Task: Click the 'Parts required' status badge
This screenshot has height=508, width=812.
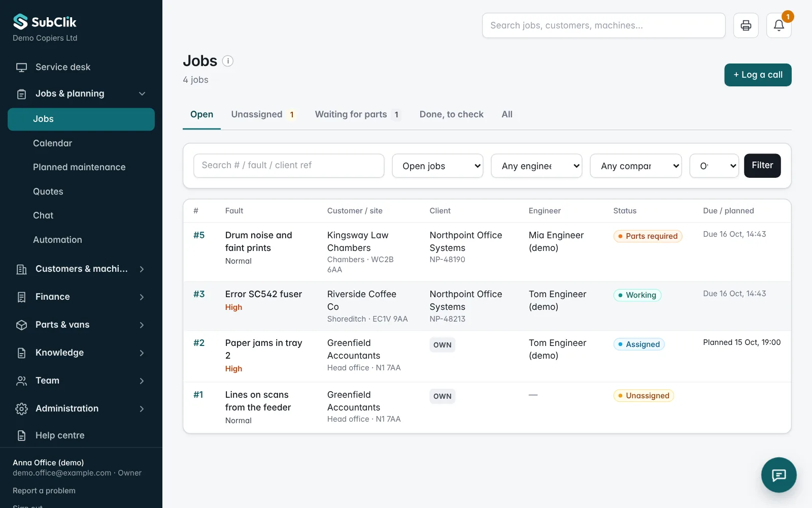Action: click(x=648, y=236)
